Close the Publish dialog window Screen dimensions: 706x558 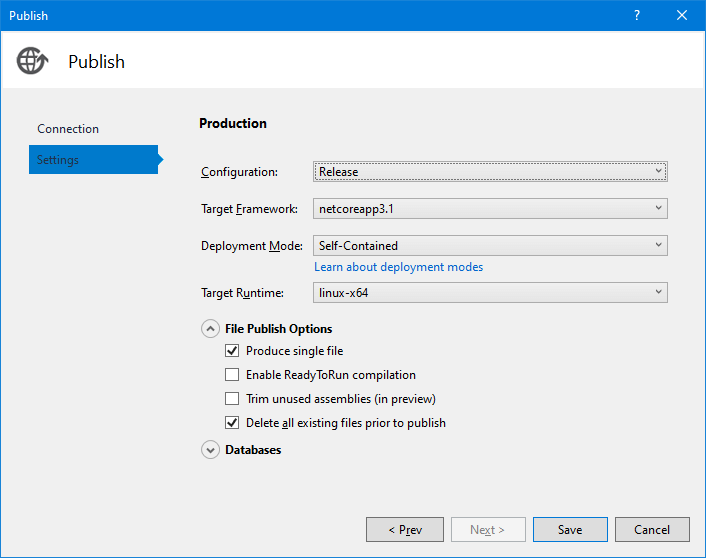[682, 15]
